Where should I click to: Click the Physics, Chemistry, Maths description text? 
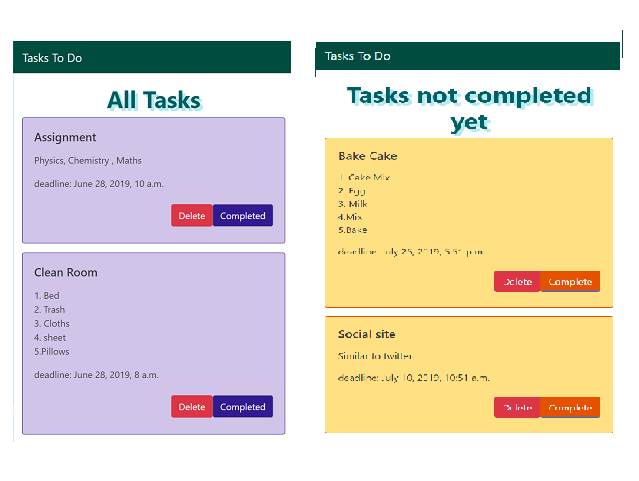pos(88,160)
